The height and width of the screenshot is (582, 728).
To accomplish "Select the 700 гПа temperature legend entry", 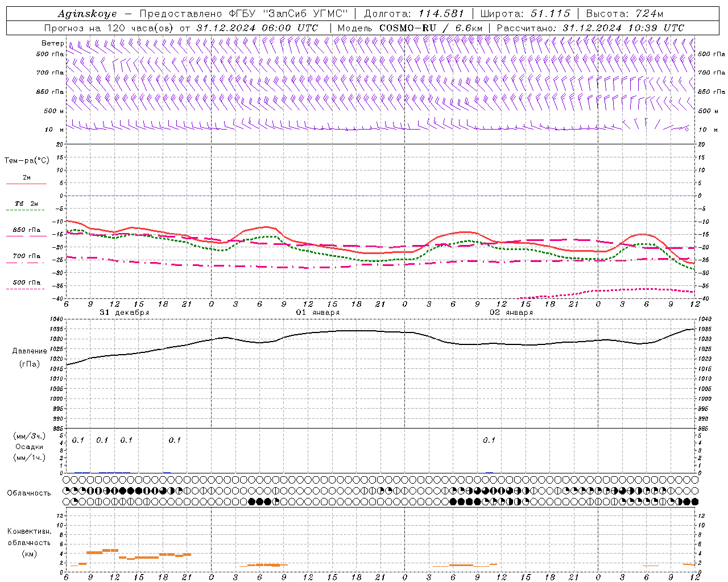I will 26,256.
